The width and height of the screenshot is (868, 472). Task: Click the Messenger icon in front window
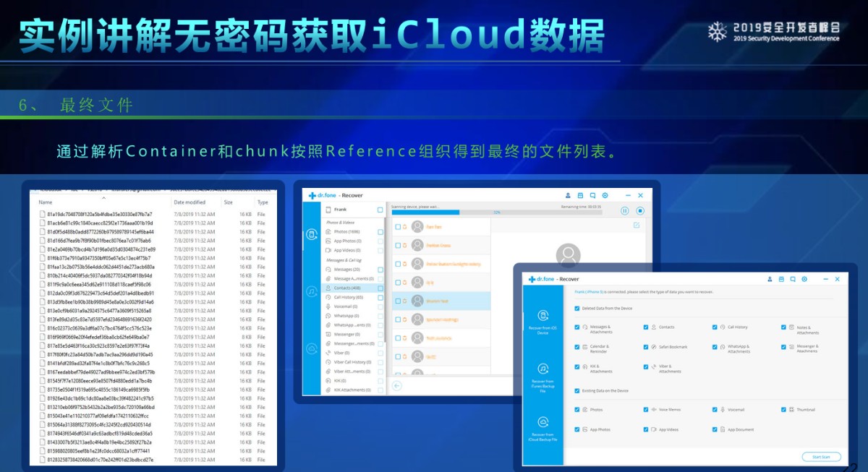tap(792, 346)
